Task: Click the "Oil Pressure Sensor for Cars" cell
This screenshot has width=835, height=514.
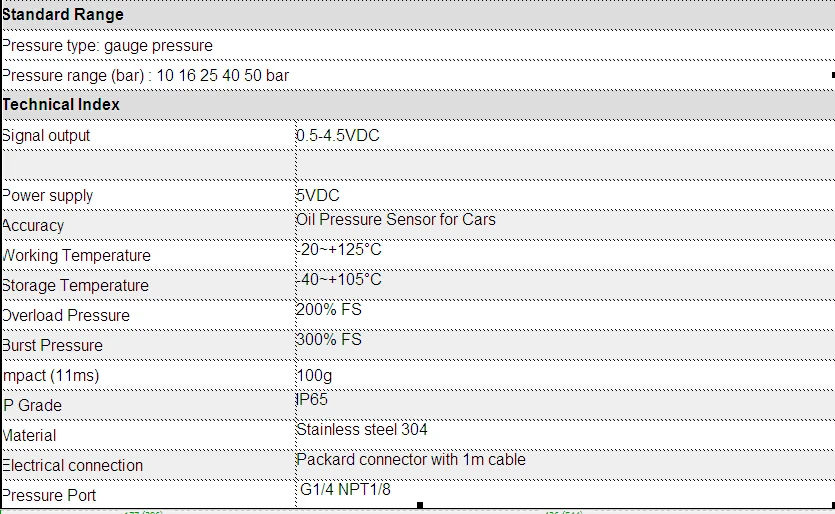Action: point(396,220)
